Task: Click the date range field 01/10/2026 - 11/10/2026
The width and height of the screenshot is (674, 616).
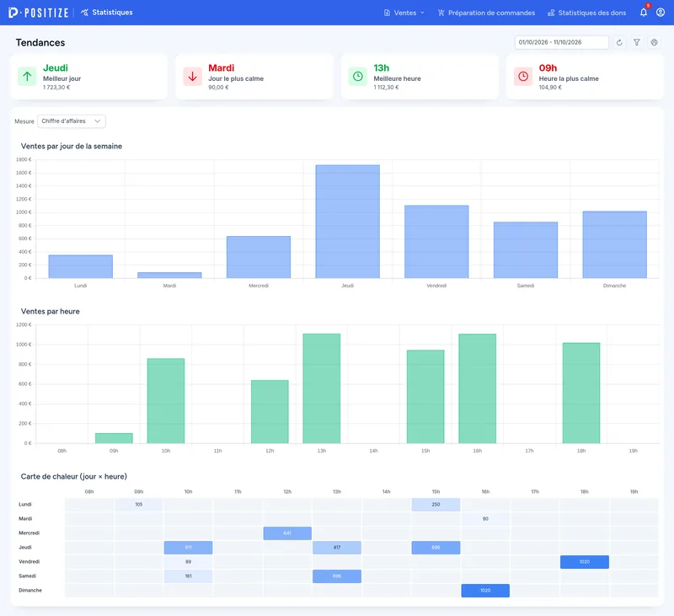Action: click(562, 42)
